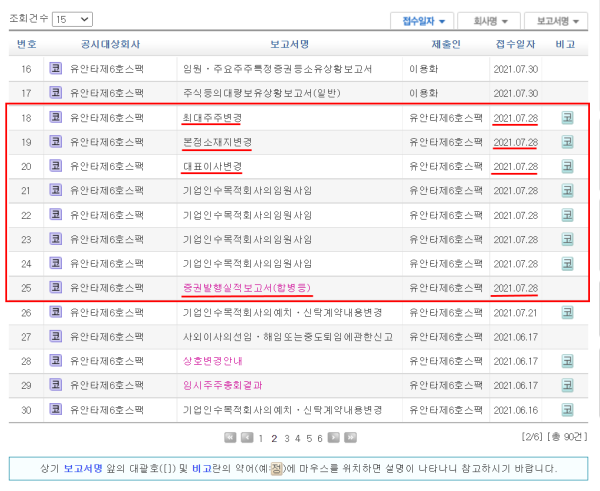Click the 비고 column 코 badge in row 29

(567, 385)
